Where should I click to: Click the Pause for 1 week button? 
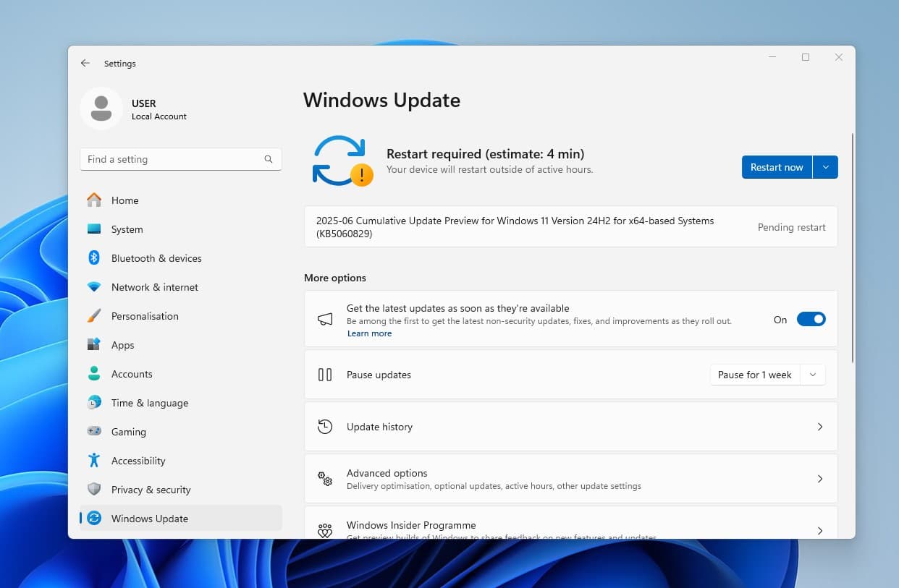click(x=755, y=375)
